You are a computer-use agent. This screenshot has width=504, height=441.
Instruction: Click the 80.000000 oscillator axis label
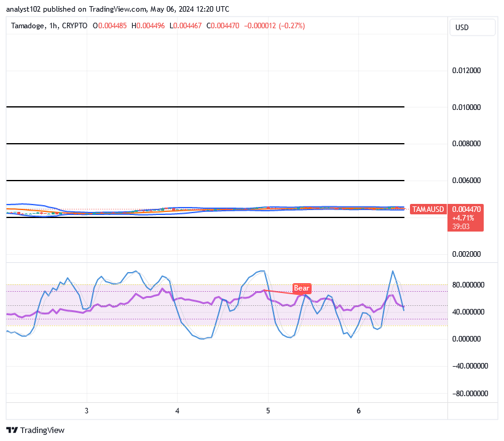(468, 285)
